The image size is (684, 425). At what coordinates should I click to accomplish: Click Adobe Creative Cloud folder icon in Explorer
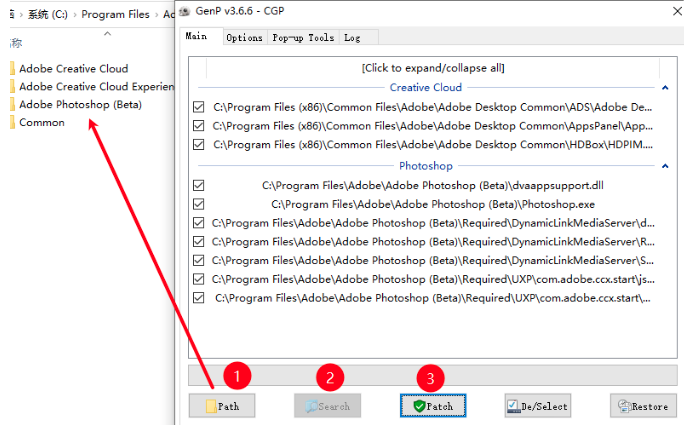(12, 69)
